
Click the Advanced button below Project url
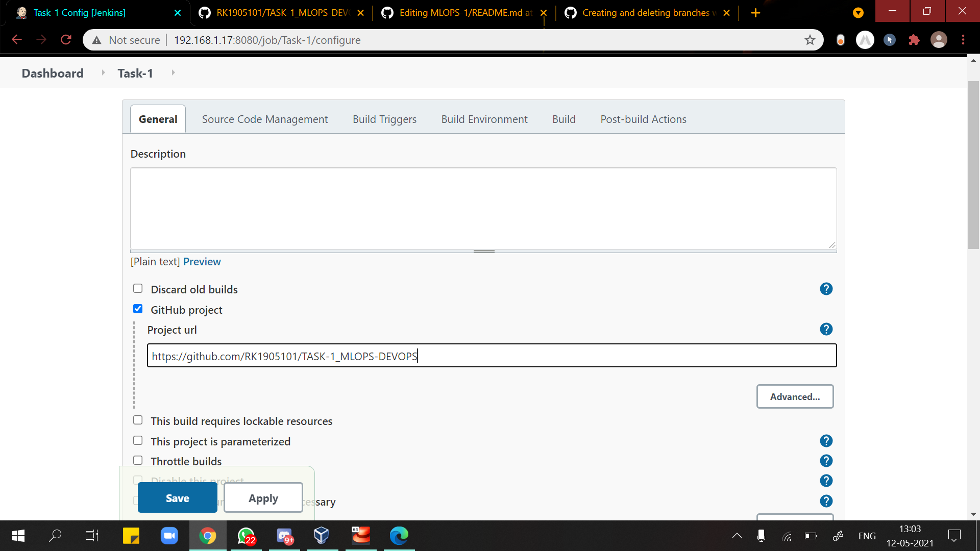click(x=795, y=396)
